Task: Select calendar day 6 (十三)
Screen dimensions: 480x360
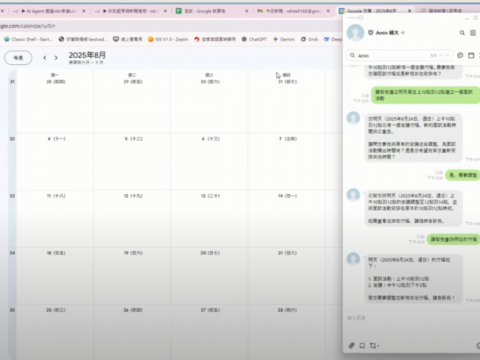Action: (210, 139)
